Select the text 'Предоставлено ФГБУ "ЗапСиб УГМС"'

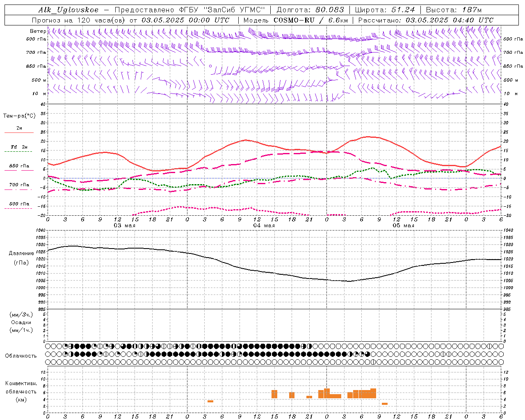click(x=190, y=10)
